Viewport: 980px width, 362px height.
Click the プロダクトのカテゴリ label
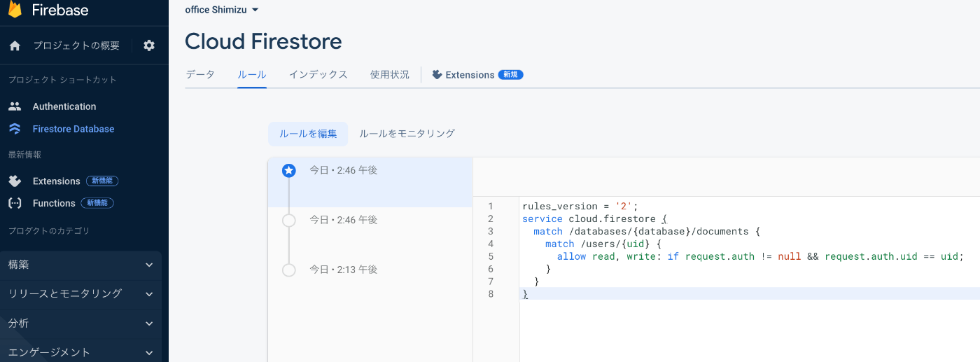tap(49, 231)
